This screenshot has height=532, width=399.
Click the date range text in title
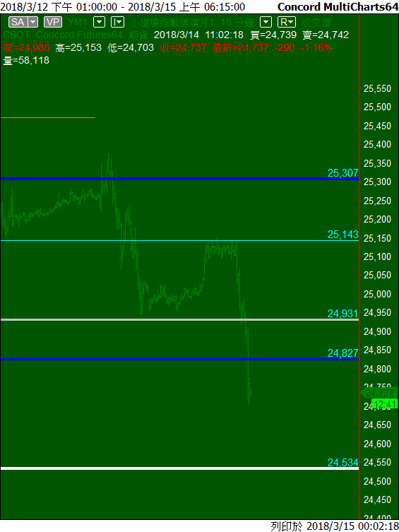[x=123, y=7]
